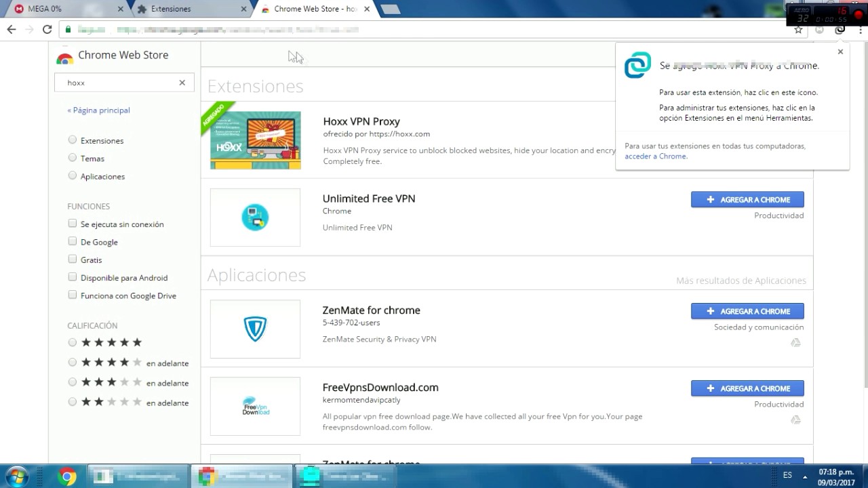Open the Chrome three-dot menu

click(x=861, y=30)
